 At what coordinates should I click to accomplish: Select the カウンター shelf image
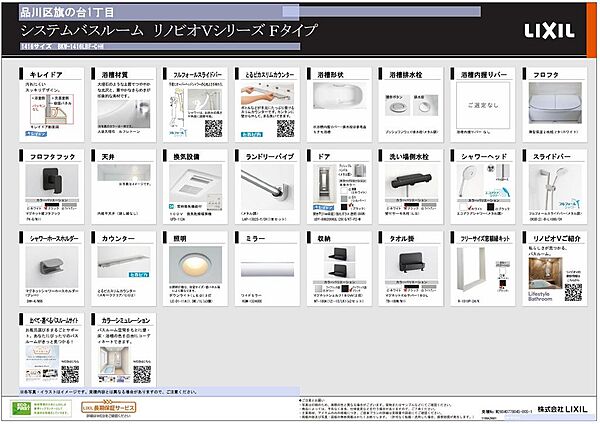tap(124, 262)
